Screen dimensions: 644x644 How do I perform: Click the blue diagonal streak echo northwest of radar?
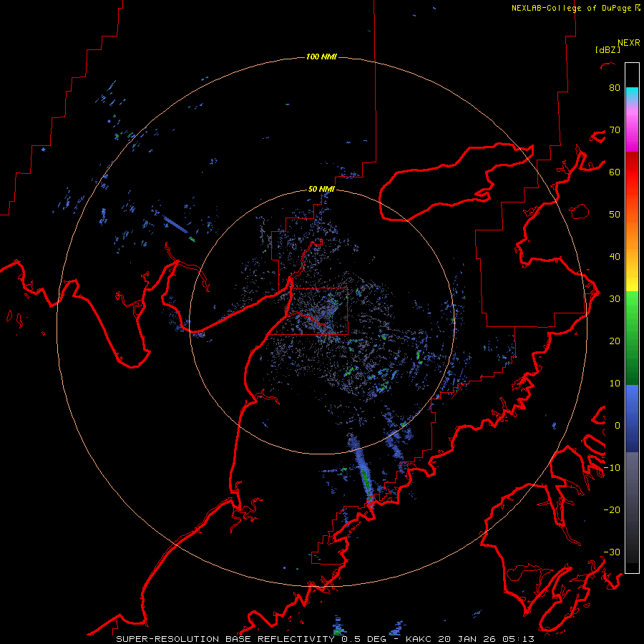point(176,224)
